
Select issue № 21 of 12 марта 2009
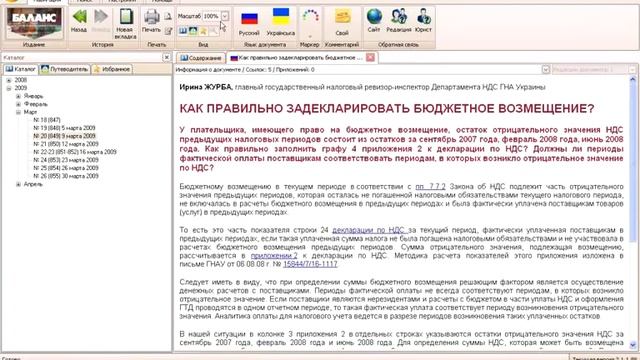click(x=66, y=144)
